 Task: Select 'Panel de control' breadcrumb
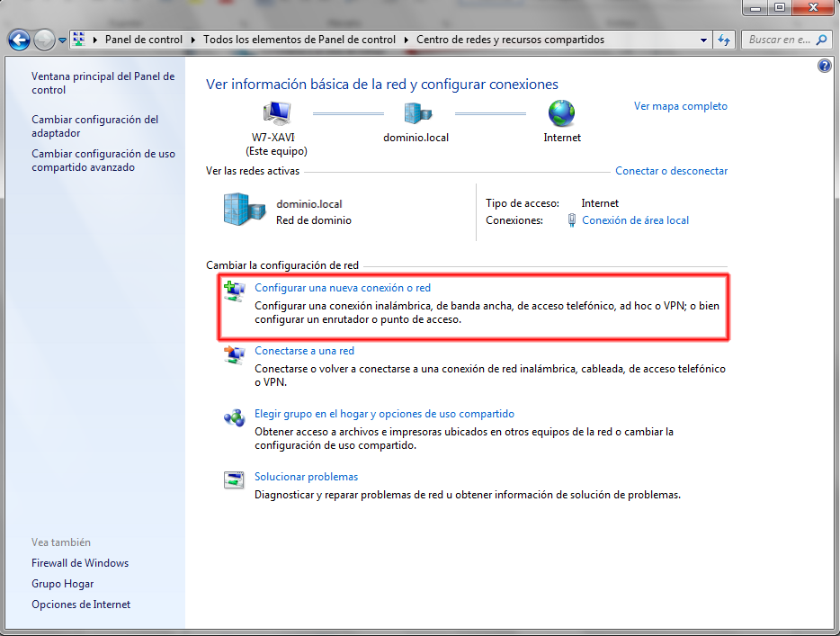[x=144, y=40]
